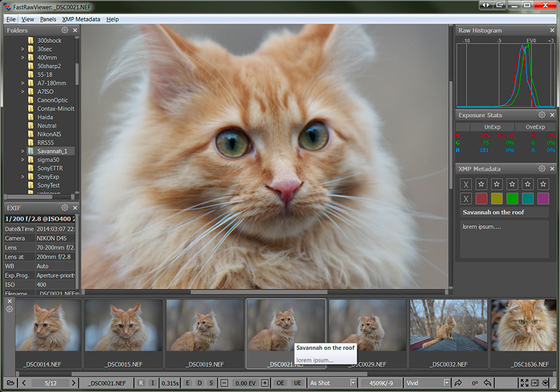560x392 pixels.
Task: Open the XMP Metadata menu
Action: tap(81, 19)
